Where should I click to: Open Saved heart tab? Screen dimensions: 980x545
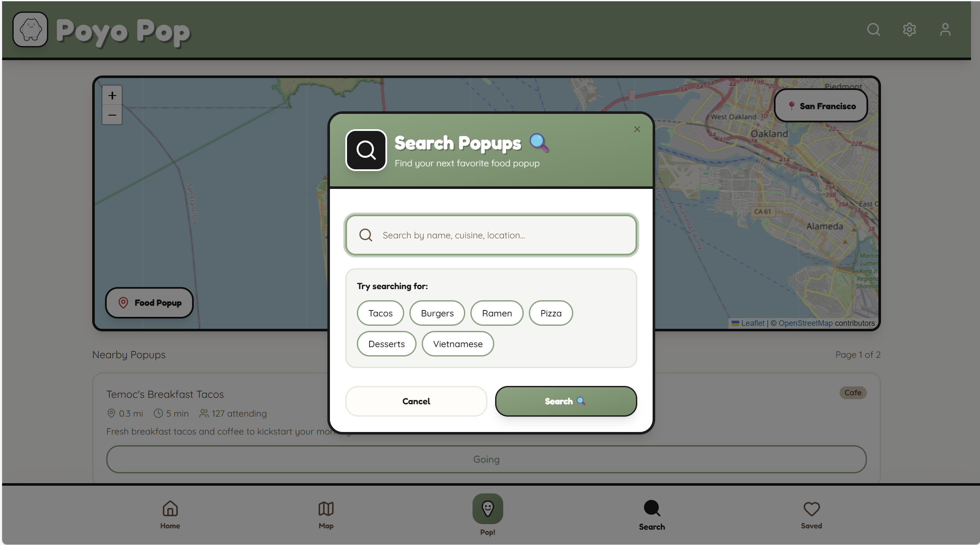(x=811, y=515)
